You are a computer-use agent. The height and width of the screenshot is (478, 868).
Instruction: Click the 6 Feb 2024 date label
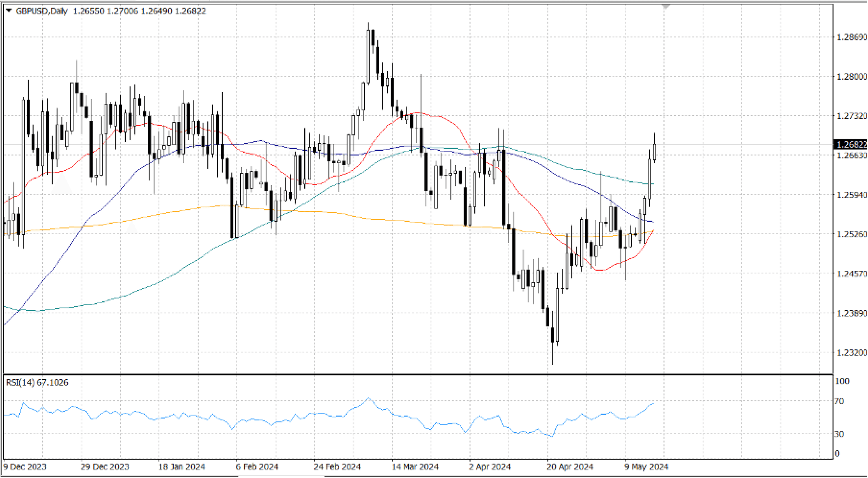coord(257,467)
